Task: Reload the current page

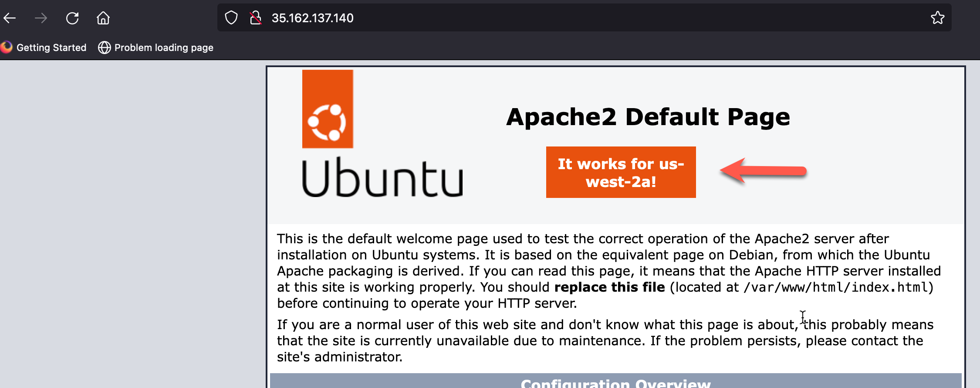Action: point(72,18)
